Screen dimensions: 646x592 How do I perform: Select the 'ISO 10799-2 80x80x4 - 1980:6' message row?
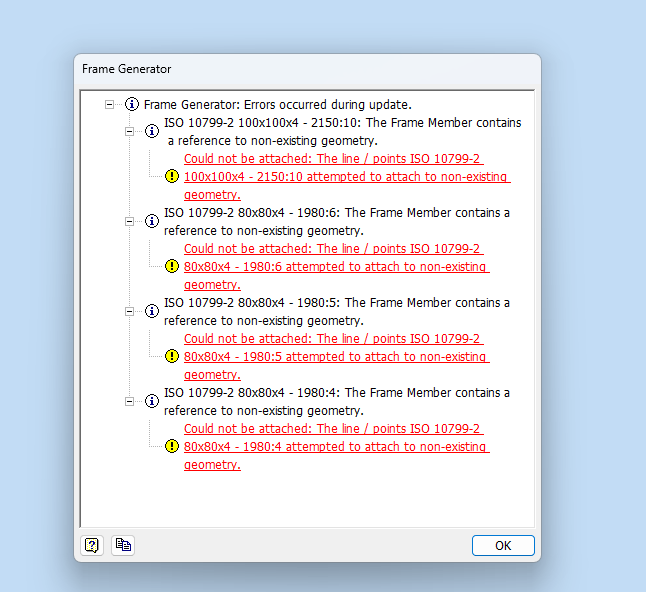click(x=337, y=222)
